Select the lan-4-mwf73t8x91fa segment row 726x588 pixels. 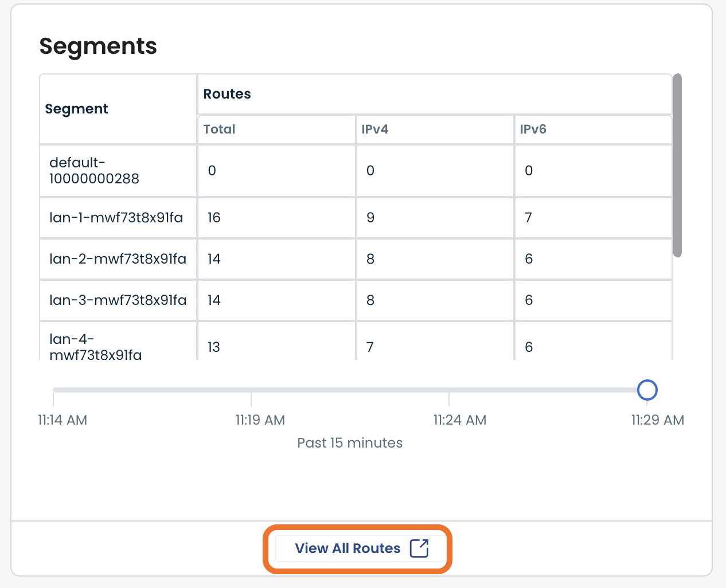click(356, 341)
